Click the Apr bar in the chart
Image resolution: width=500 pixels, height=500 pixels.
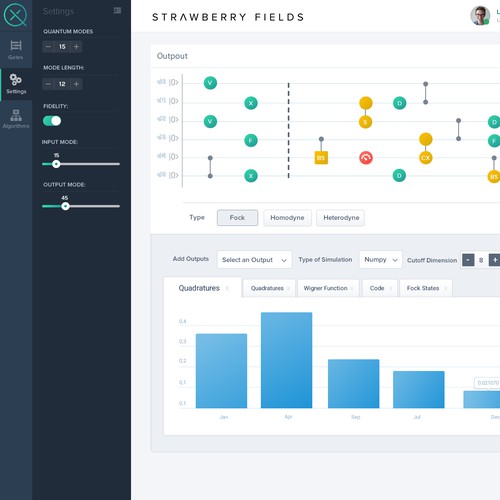click(x=287, y=360)
